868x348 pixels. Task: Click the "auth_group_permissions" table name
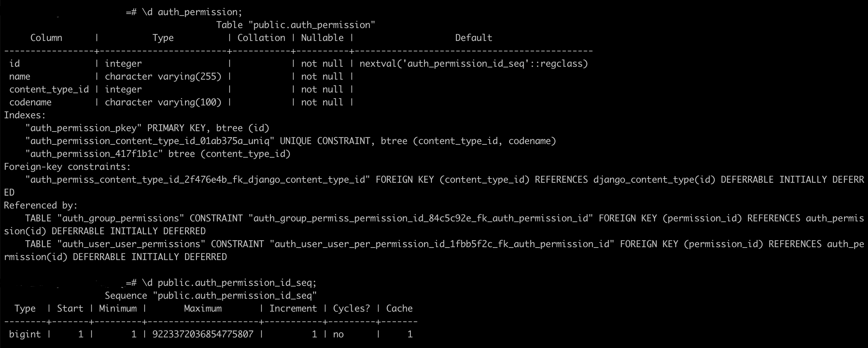pos(121,218)
